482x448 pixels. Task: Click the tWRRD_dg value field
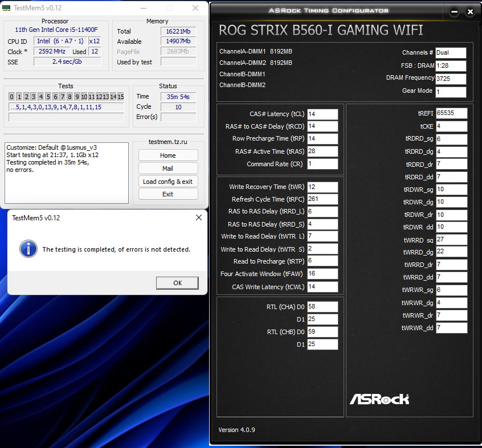[x=452, y=252]
